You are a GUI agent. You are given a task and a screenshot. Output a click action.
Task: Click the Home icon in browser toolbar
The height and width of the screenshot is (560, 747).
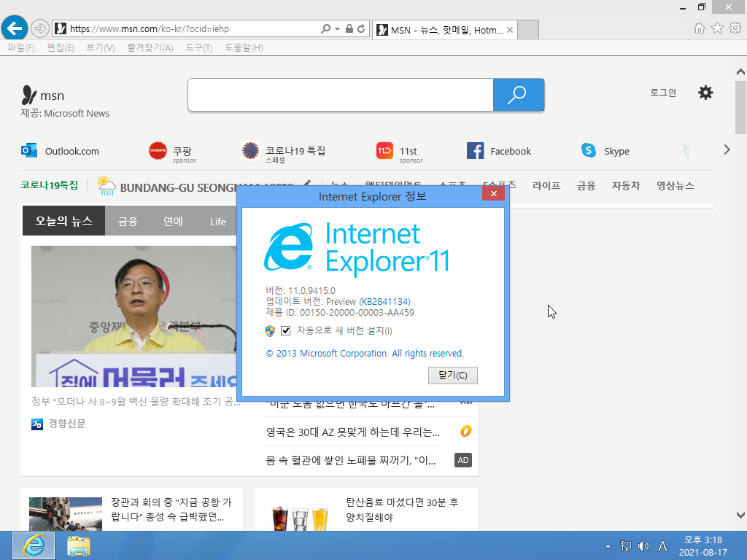tap(700, 28)
